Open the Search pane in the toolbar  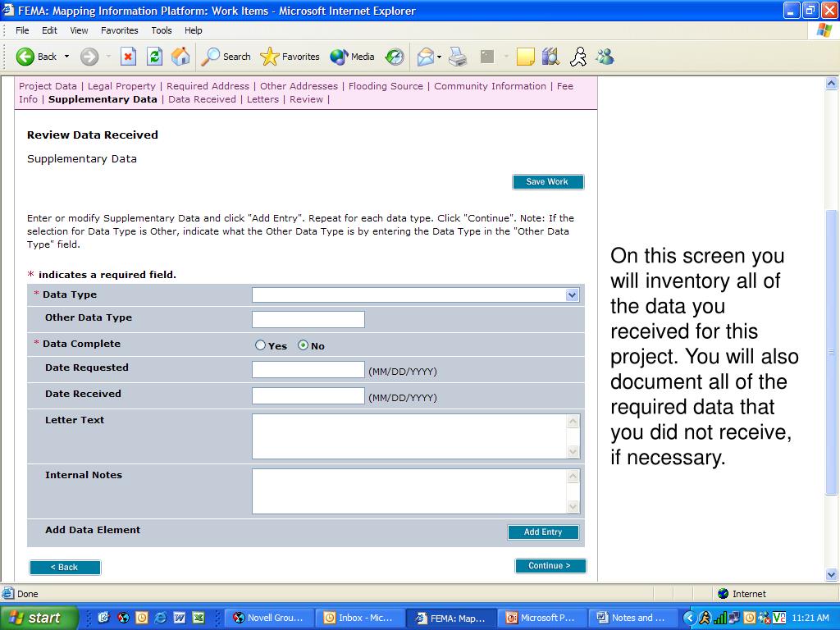[x=226, y=57]
